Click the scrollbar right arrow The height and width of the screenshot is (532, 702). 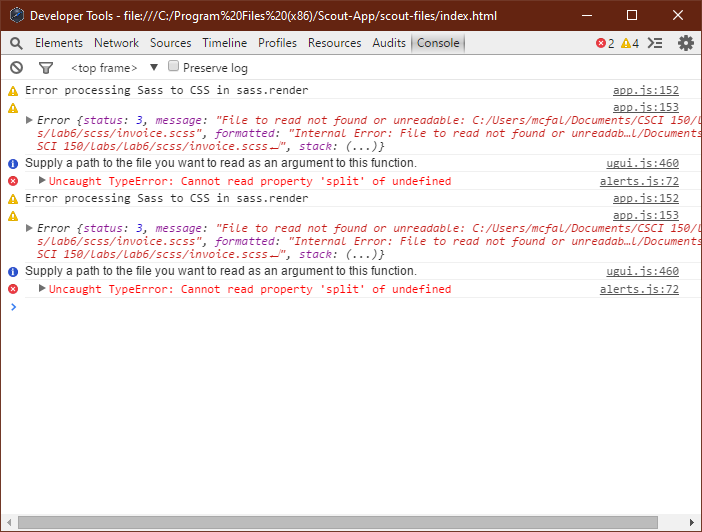692,523
